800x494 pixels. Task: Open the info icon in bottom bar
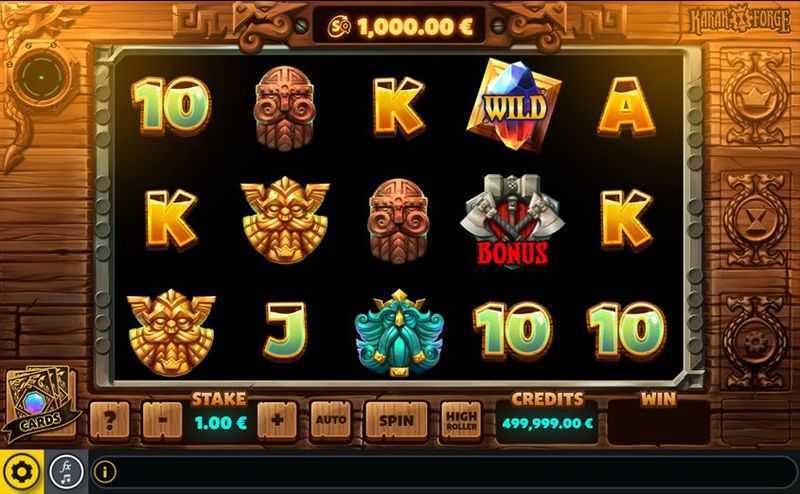[105, 472]
